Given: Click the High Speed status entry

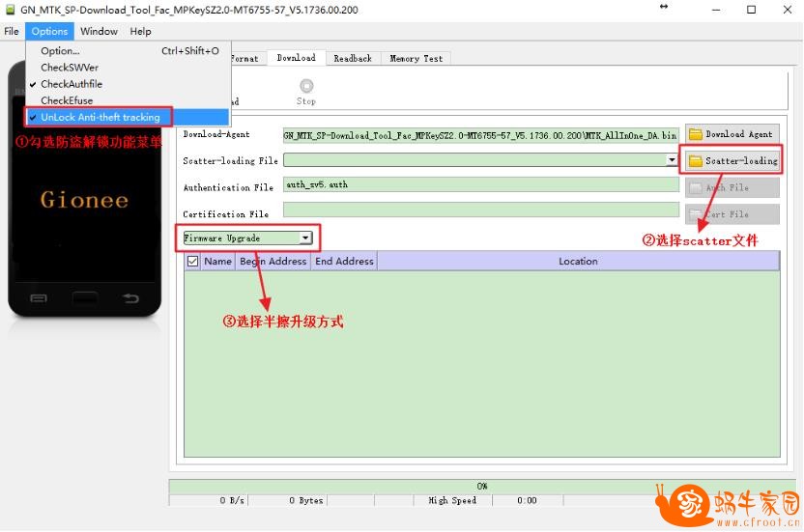Looking at the screenshot, I should coord(452,500).
